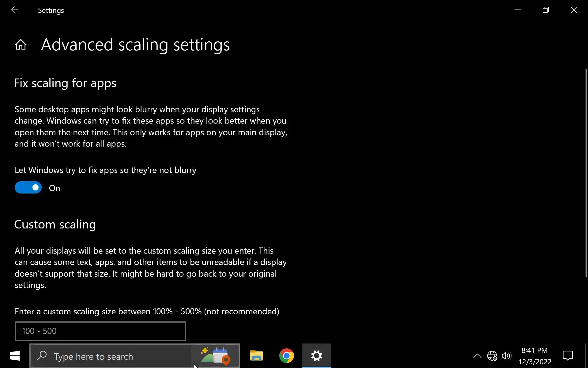Turn off the blurry apps fix toggle

point(28,188)
